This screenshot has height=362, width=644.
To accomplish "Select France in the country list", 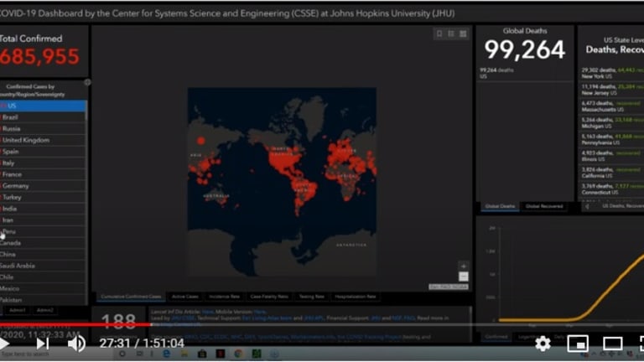I will pyautogui.click(x=43, y=174).
